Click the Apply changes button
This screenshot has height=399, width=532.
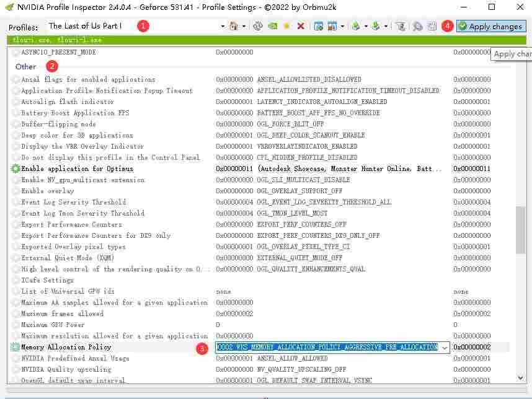coord(491,26)
